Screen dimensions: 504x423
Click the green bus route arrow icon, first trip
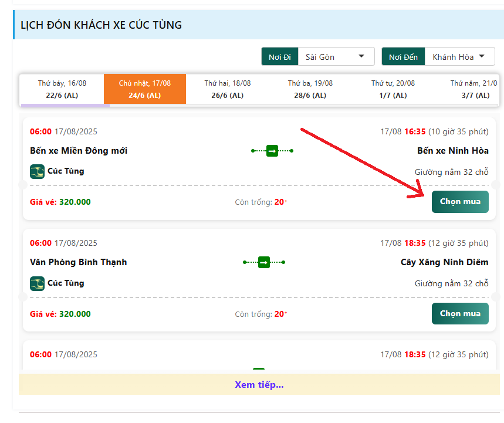272,151
